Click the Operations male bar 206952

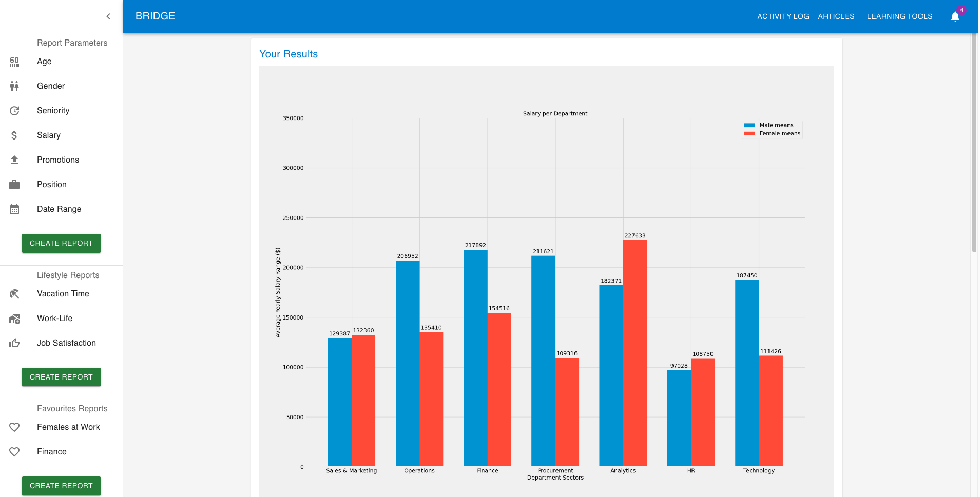click(x=408, y=363)
